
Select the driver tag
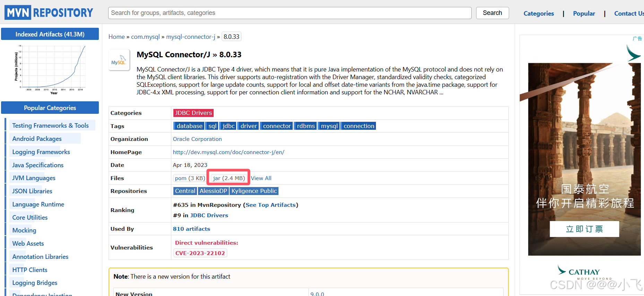point(249,126)
